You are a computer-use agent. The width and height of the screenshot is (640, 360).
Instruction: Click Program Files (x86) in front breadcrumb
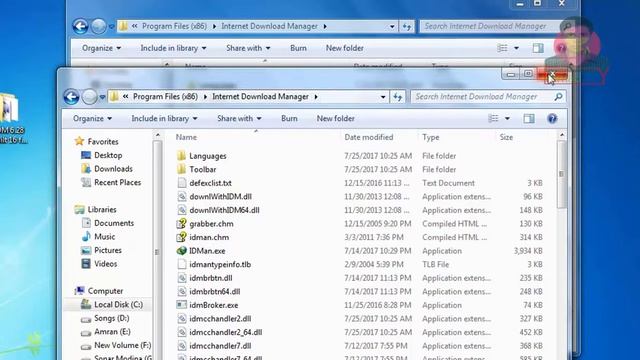pos(165,97)
